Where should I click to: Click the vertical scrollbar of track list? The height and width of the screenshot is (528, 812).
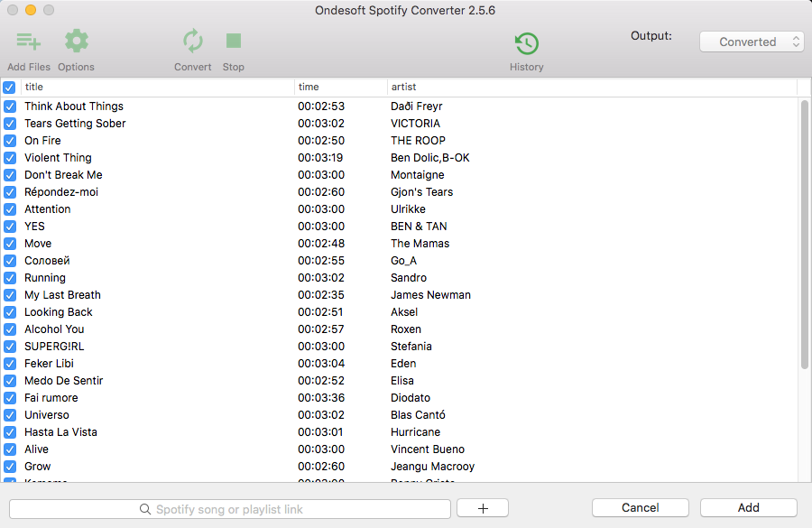804,234
